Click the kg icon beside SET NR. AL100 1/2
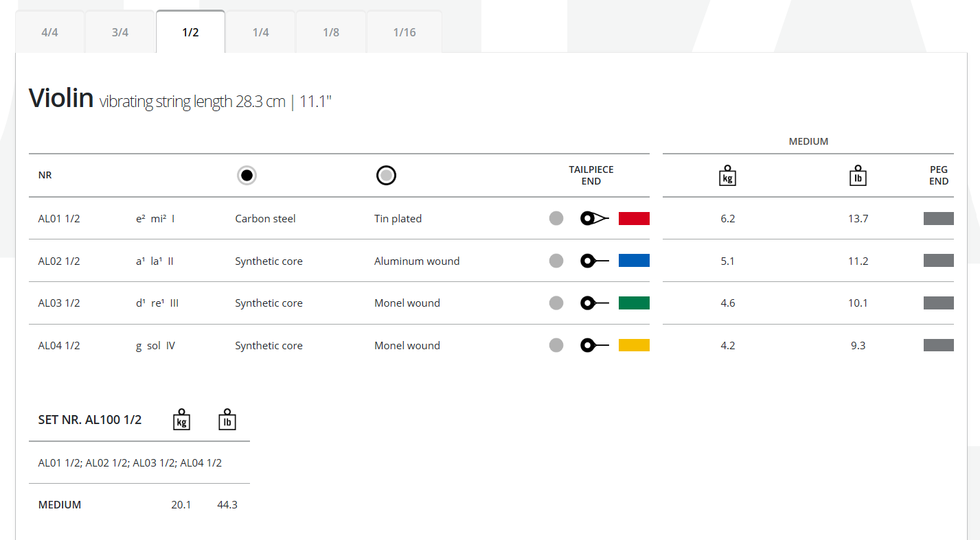The image size is (980, 540). [181, 419]
